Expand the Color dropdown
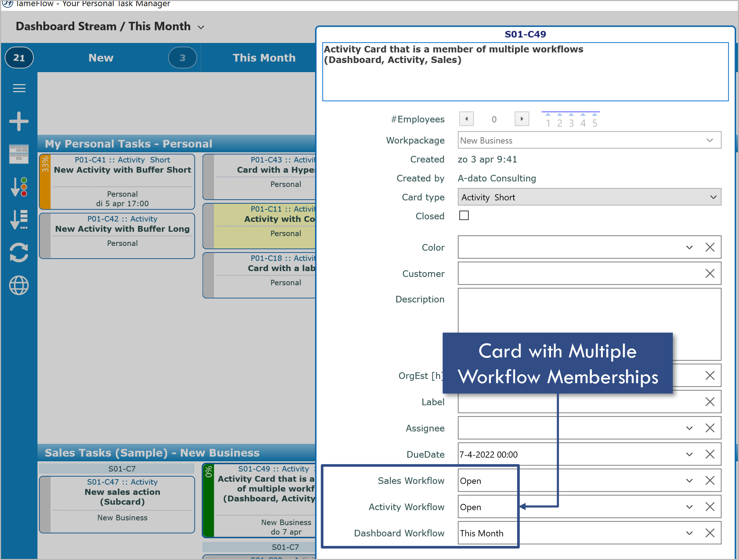Viewport: 739px width, 560px height. pyautogui.click(x=689, y=247)
